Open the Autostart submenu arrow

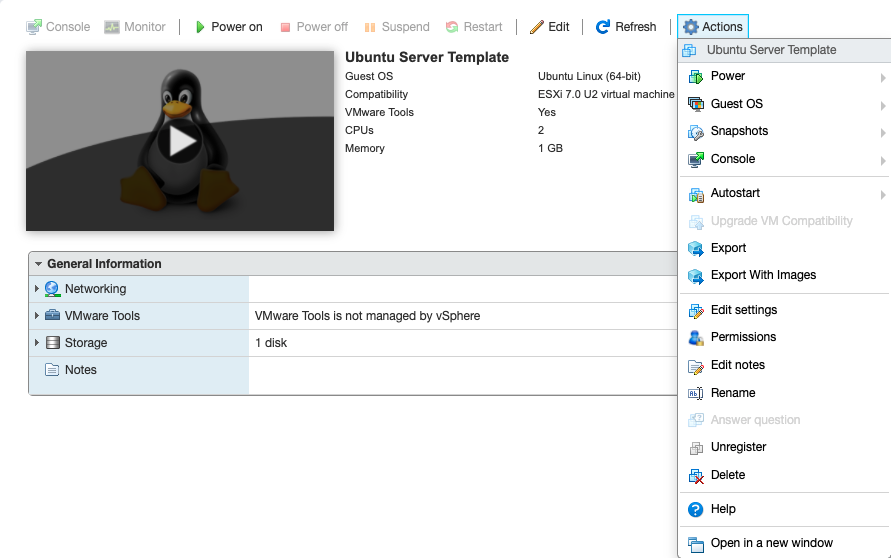pos(882,195)
